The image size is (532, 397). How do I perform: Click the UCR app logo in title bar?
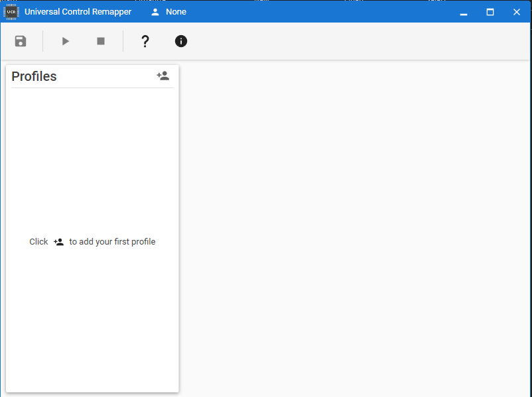pos(11,12)
